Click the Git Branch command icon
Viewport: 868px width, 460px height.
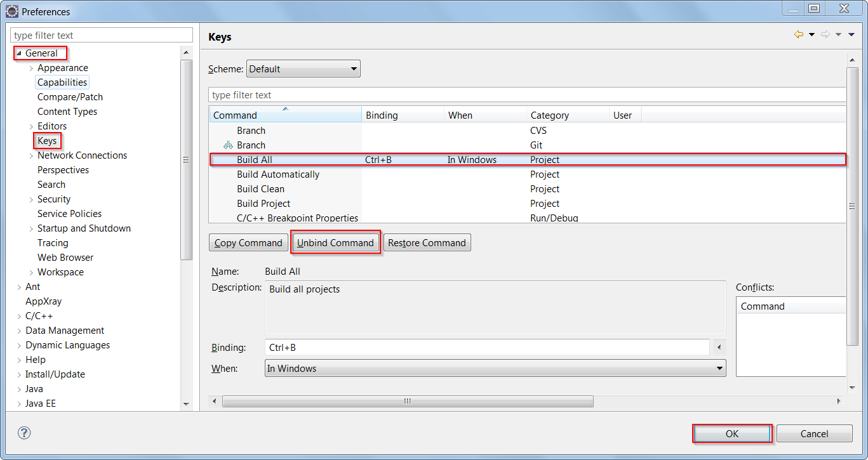pyautogui.click(x=228, y=145)
